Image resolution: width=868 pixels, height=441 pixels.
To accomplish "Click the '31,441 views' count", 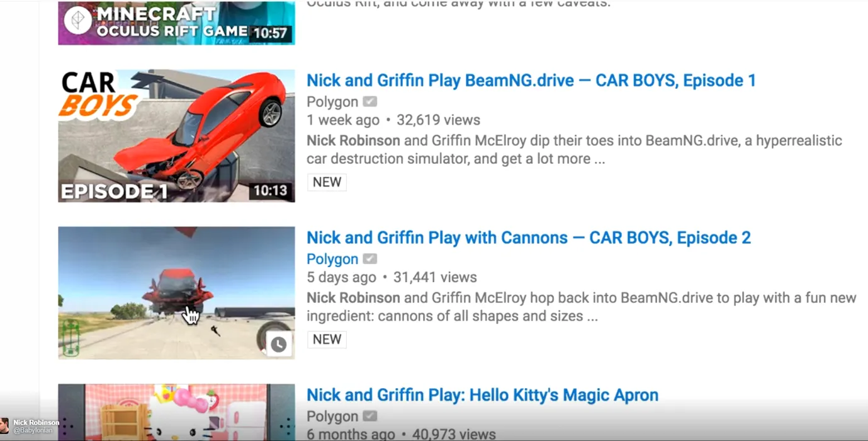I will [x=435, y=278].
